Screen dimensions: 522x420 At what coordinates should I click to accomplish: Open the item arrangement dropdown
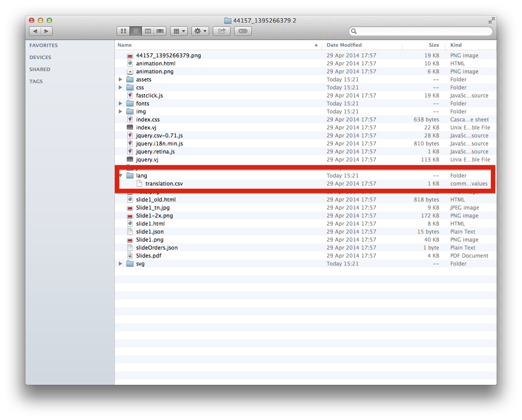[178, 31]
